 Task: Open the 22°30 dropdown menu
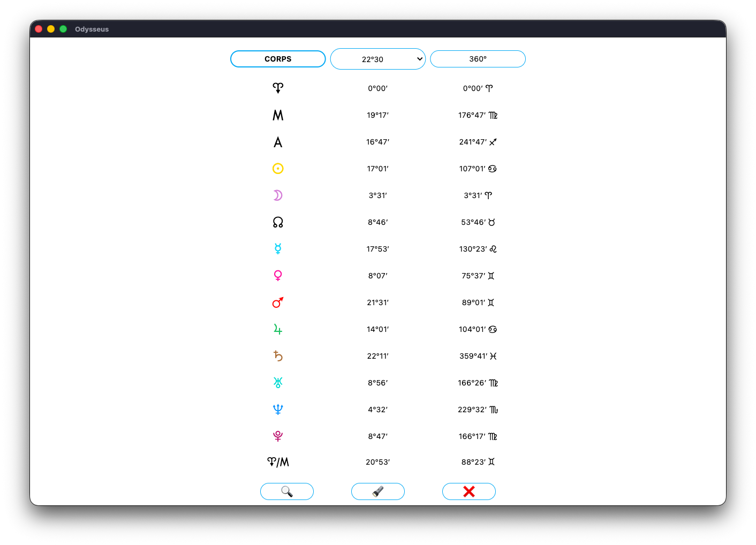click(x=378, y=59)
